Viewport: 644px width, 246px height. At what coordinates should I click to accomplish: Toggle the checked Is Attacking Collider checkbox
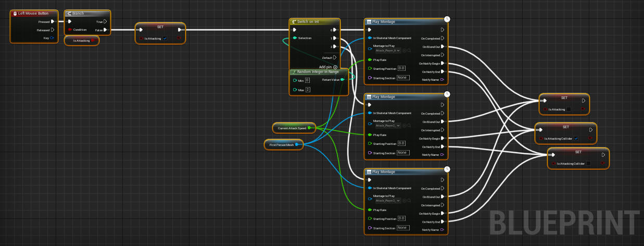(x=576, y=138)
